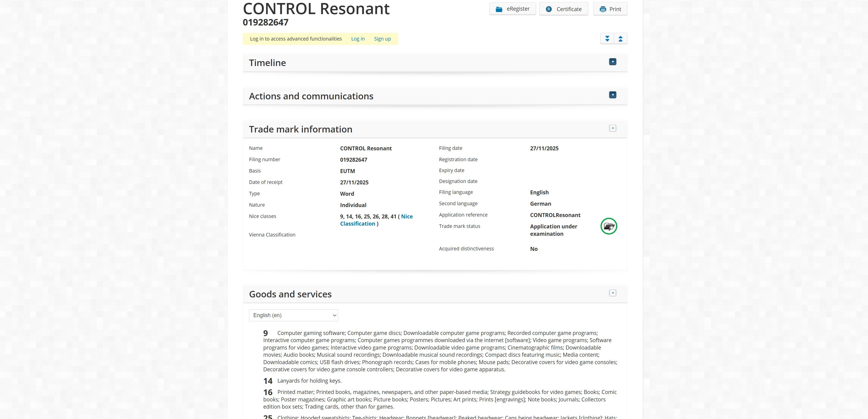Expand the Timeline section arrow
This screenshot has height=419, width=868.
(x=613, y=62)
